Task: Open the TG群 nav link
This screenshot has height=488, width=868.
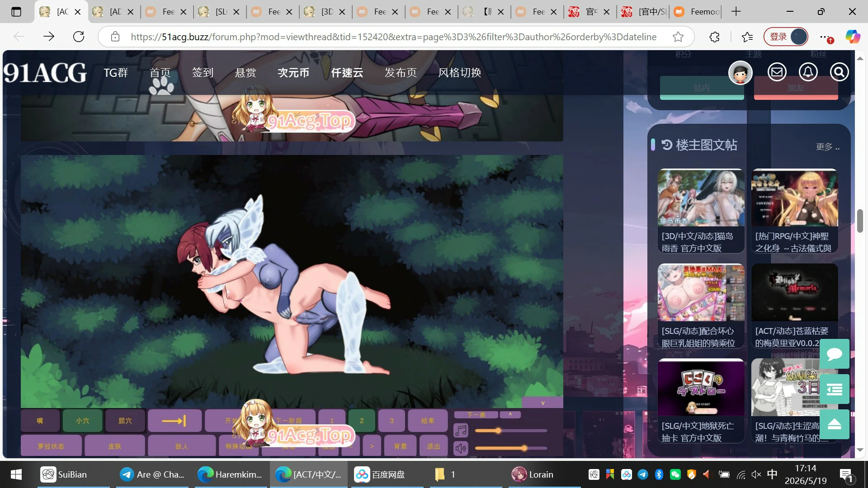Action: click(116, 73)
